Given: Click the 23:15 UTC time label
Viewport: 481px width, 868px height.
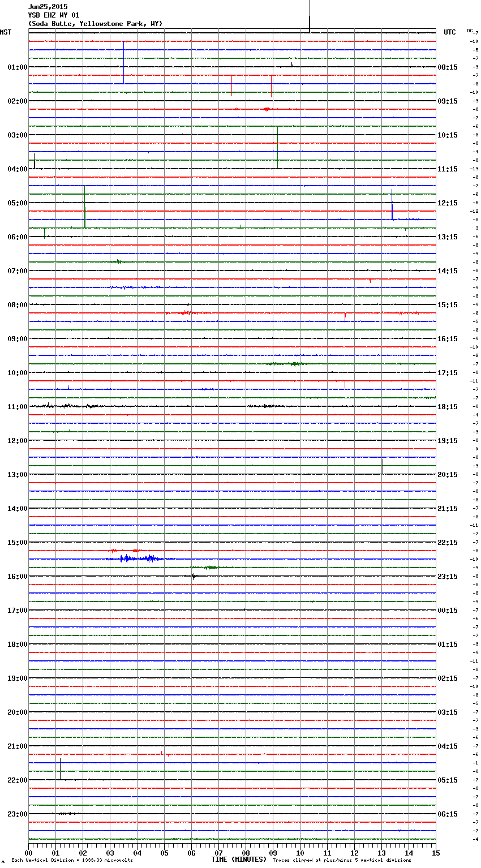Looking at the screenshot, I should pyautogui.click(x=448, y=577).
